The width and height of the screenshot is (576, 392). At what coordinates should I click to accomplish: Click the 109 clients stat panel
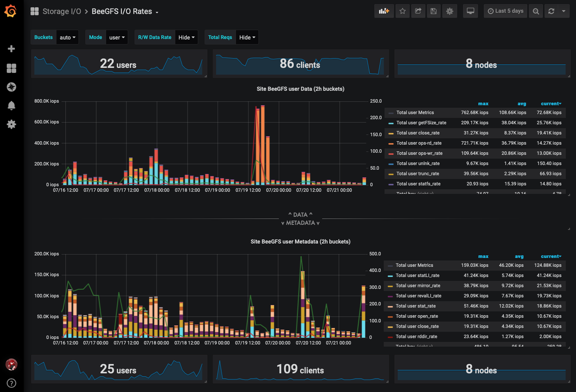[x=301, y=369]
